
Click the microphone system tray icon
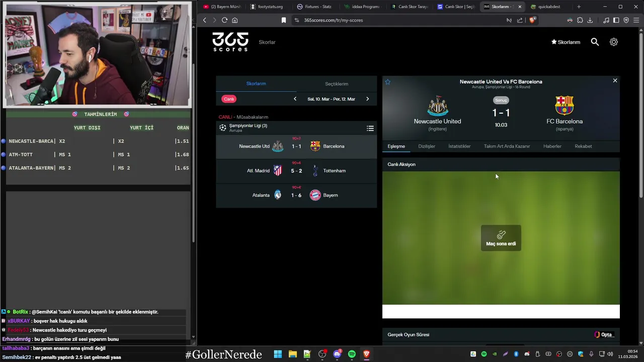point(591,354)
